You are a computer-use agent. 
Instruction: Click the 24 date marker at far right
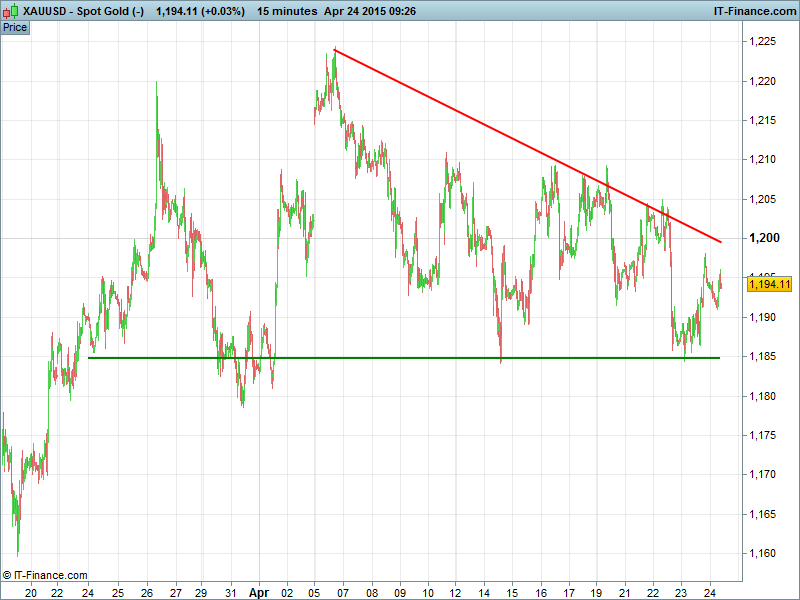709,591
